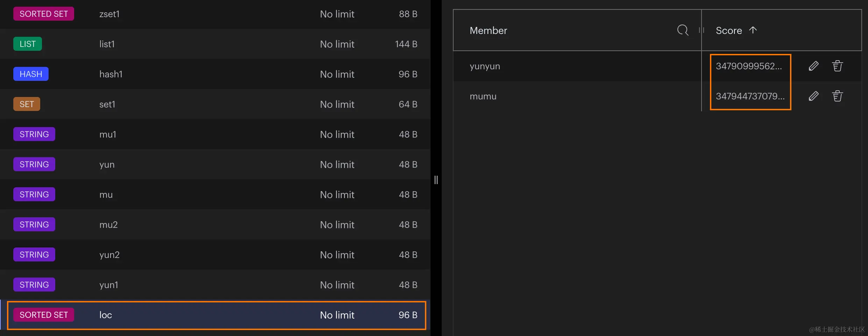
Task: Select the yun string key
Action: 215,164
